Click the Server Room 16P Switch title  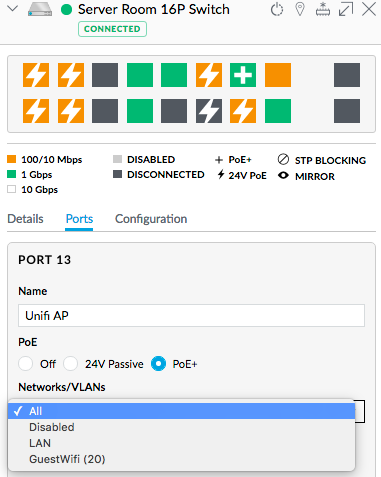click(154, 9)
